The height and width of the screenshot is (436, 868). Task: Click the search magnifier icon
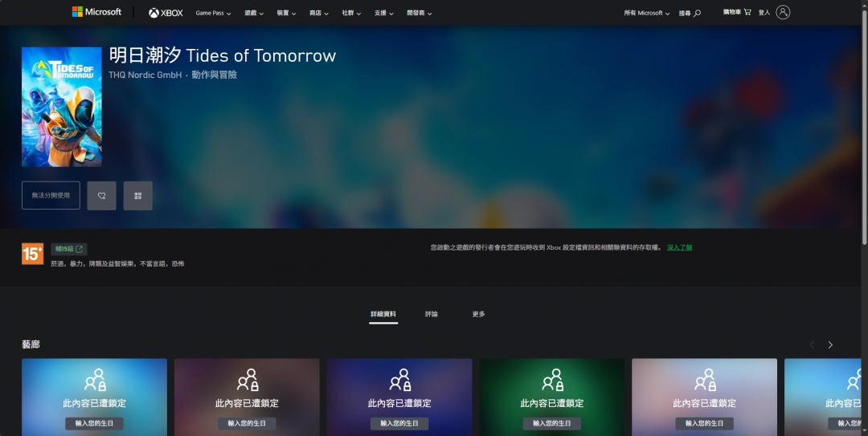tap(697, 13)
